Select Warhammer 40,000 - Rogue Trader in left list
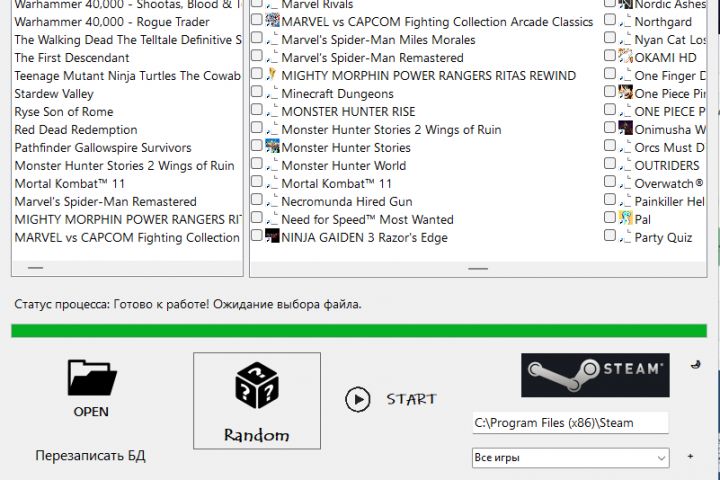The height and width of the screenshot is (480, 720). coord(112,22)
